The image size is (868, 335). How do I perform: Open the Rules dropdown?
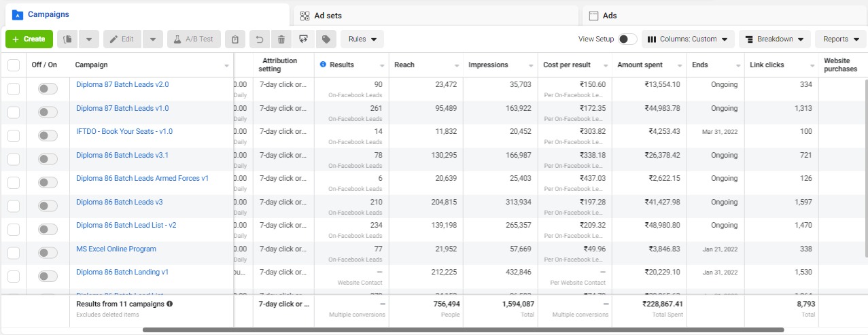click(362, 39)
